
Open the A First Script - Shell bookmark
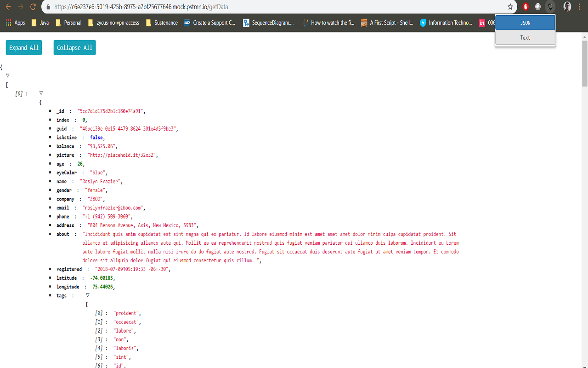[387, 23]
